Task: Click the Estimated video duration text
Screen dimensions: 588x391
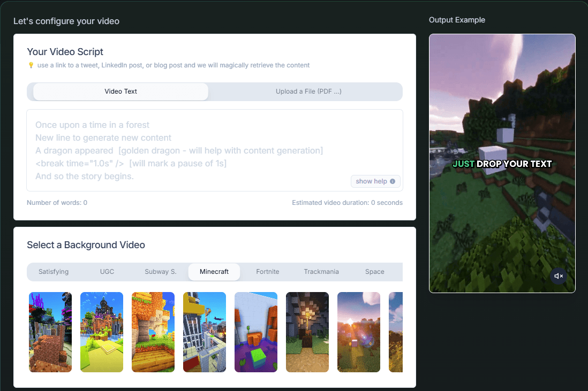Action: [347, 203]
